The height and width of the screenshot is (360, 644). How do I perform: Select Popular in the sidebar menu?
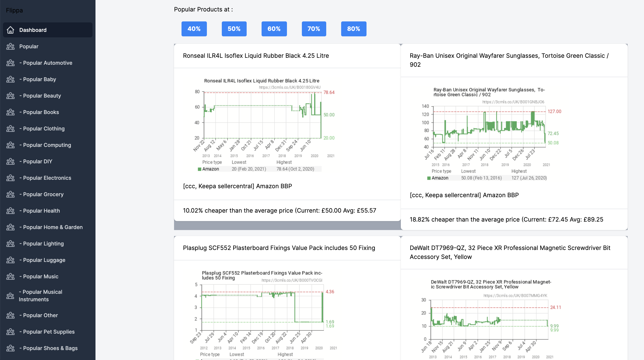coord(29,46)
